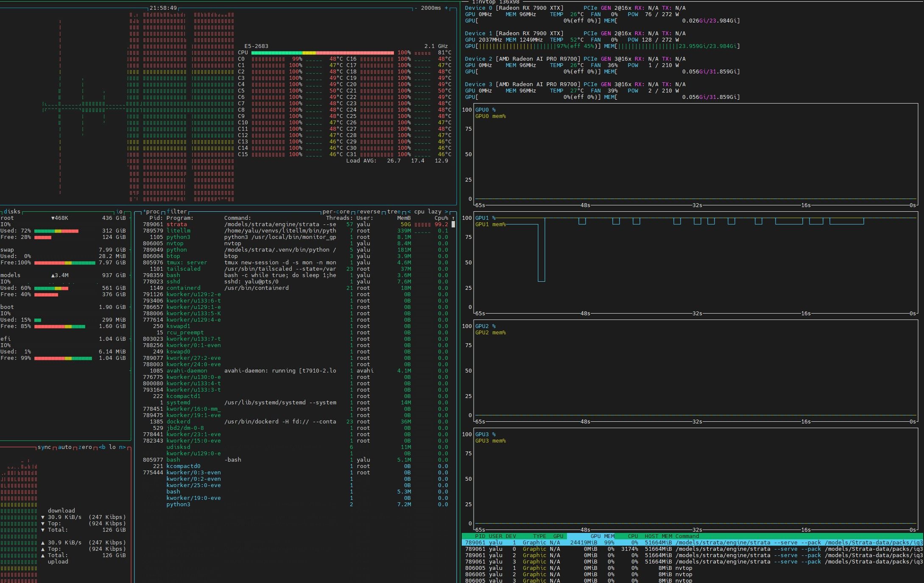Select strata process row 789061 in btop
Image resolution: width=924 pixels, height=583 pixels.
295,224
